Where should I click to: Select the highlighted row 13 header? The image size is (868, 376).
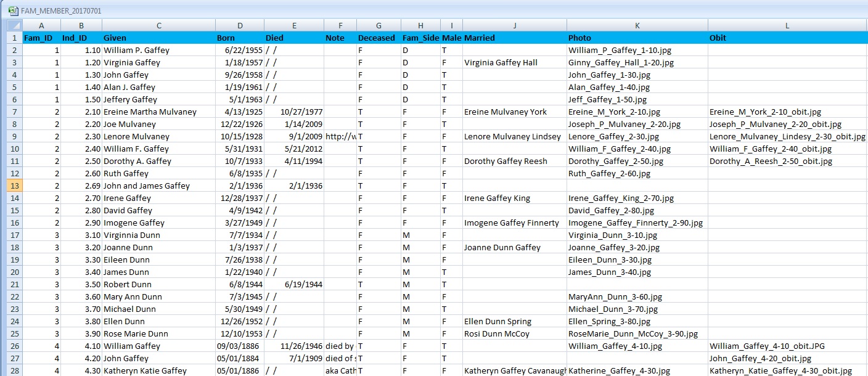(x=14, y=186)
